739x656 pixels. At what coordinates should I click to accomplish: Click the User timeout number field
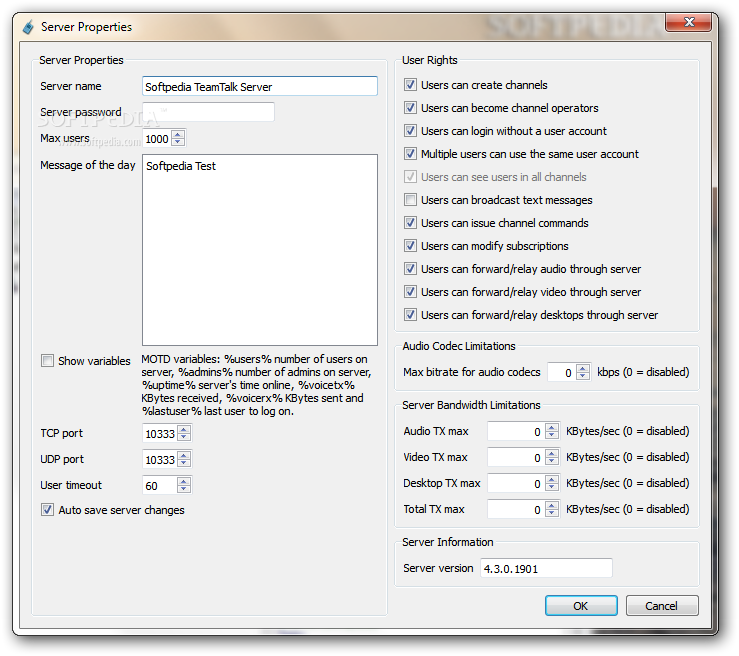pos(160,485)
